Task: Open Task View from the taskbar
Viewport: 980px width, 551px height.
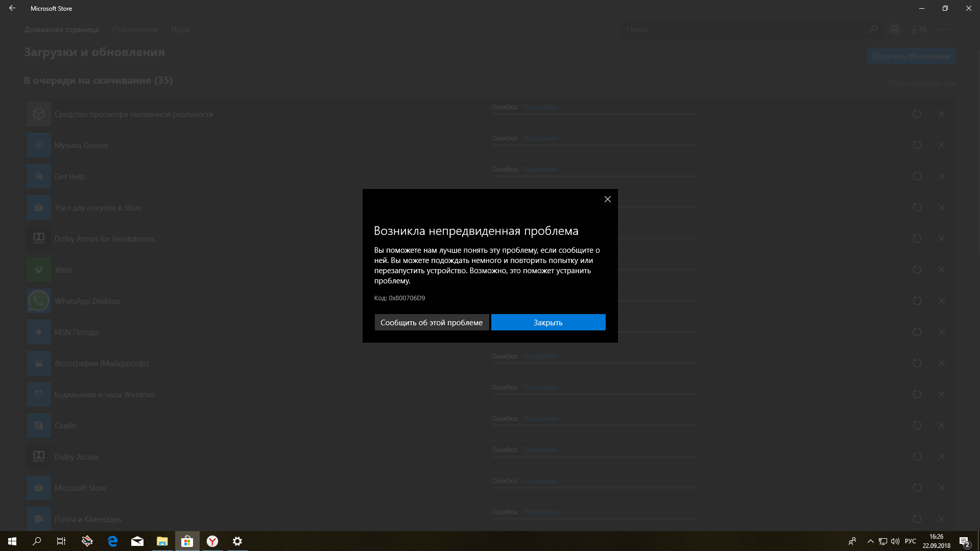Action: click(x=61, y=541)
